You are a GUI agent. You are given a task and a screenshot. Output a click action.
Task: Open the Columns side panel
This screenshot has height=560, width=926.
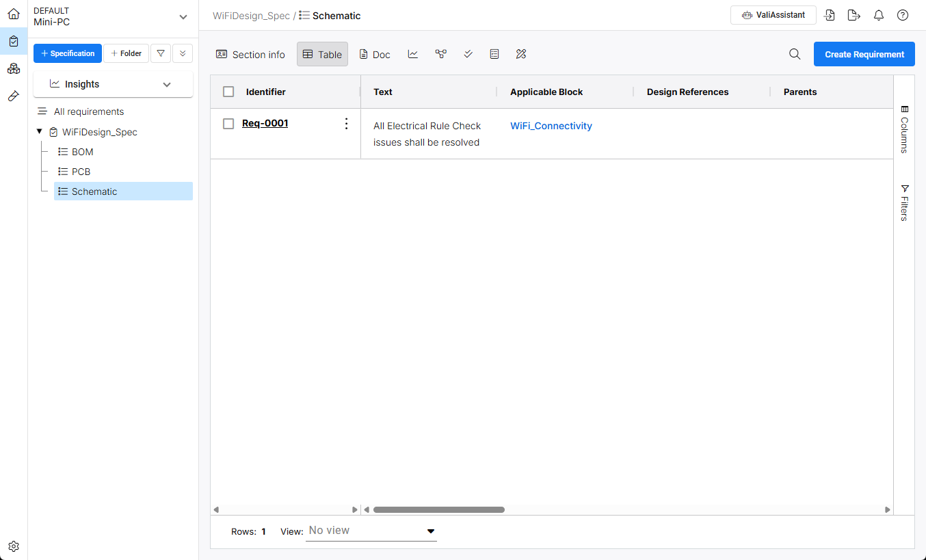(904, 129)
